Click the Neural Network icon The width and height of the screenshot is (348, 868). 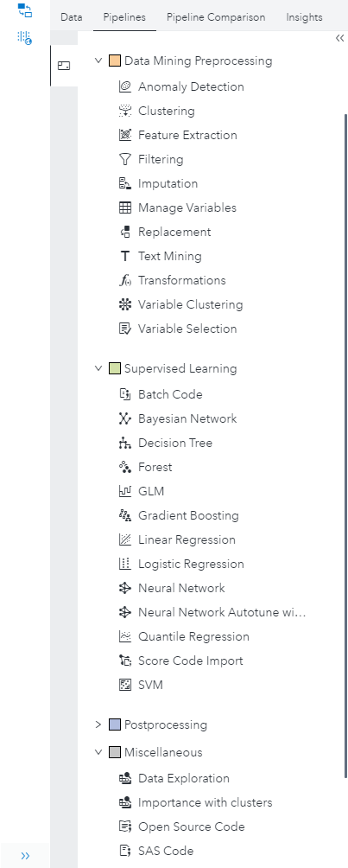[125, 588]
